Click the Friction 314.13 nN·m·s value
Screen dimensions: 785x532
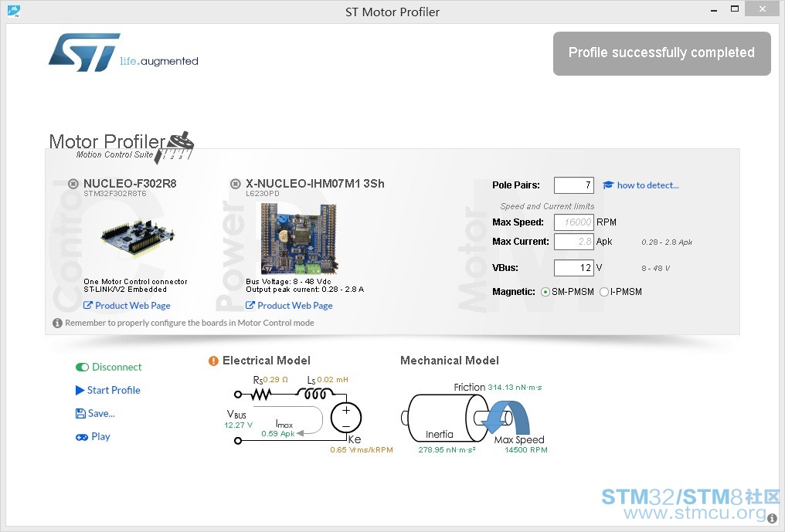click(x=515, y=388)
